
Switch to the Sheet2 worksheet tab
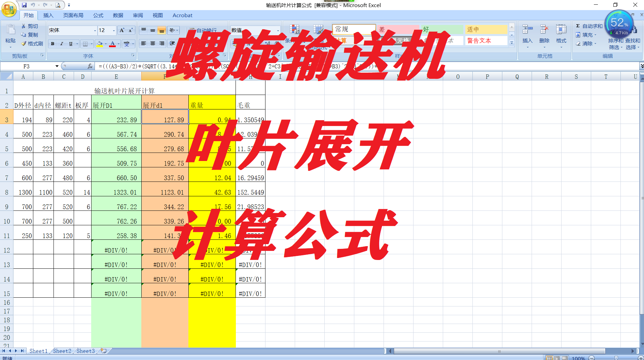point(62,351)
